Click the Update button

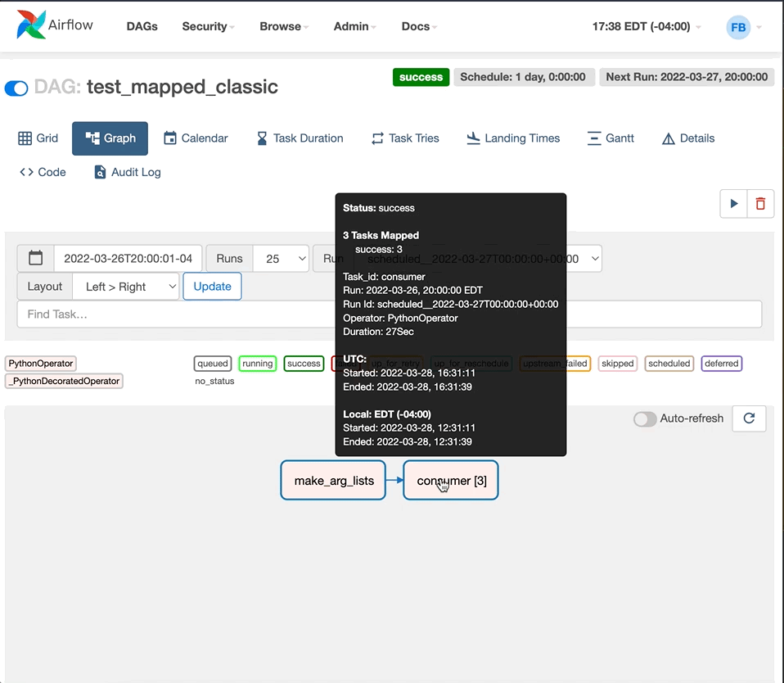pos(212,286)
